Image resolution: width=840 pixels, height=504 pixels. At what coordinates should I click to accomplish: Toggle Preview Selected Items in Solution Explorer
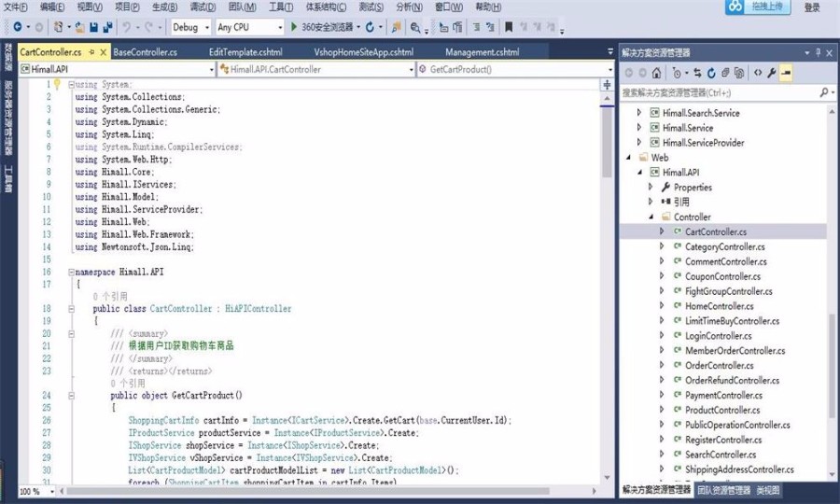click(787, 72)
